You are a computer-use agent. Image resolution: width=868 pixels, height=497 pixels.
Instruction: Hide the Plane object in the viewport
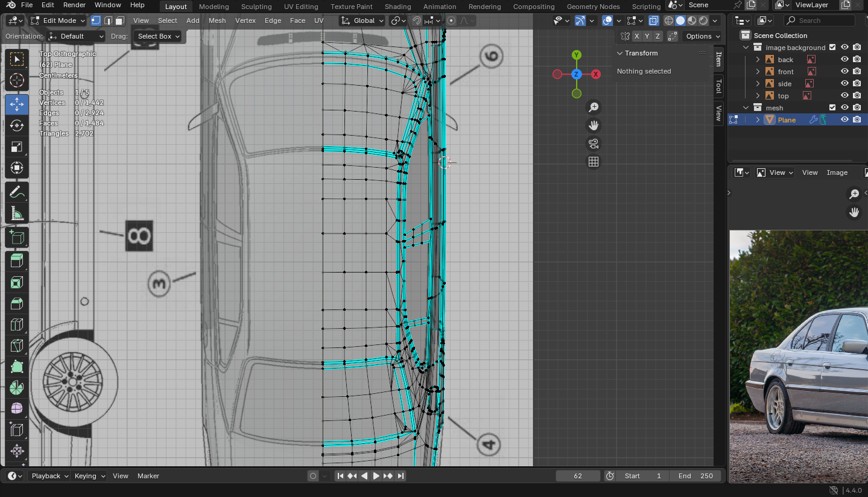coord(844,120)
